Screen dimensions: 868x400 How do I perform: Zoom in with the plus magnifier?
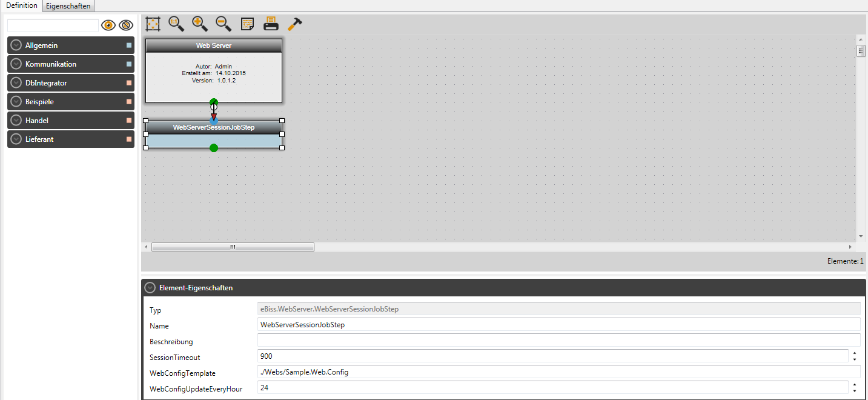(x=199, y=24)
